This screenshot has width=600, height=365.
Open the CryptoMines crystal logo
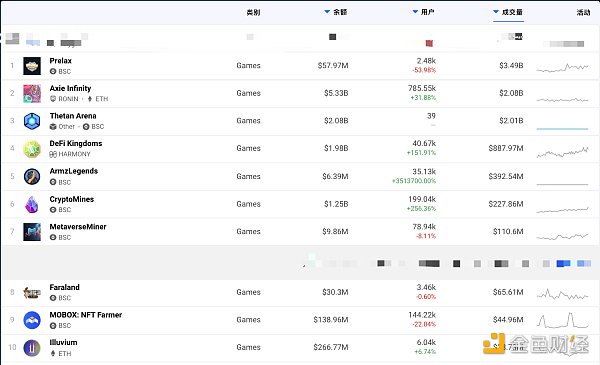(x=32, y=204)
